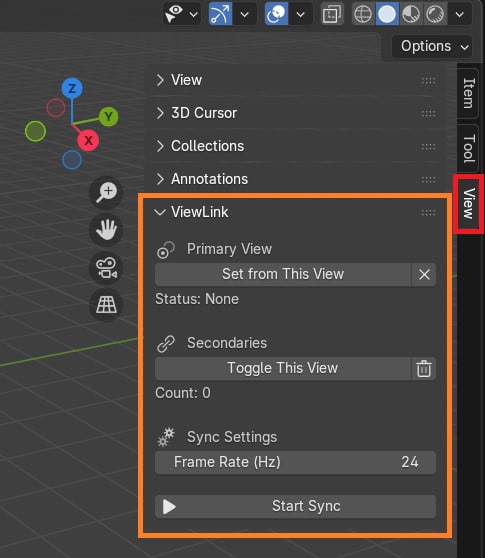Viewport: 485px width, 558px height.
Task: Toggle the Show Overlays button
Action: click(x=276, y=14)
